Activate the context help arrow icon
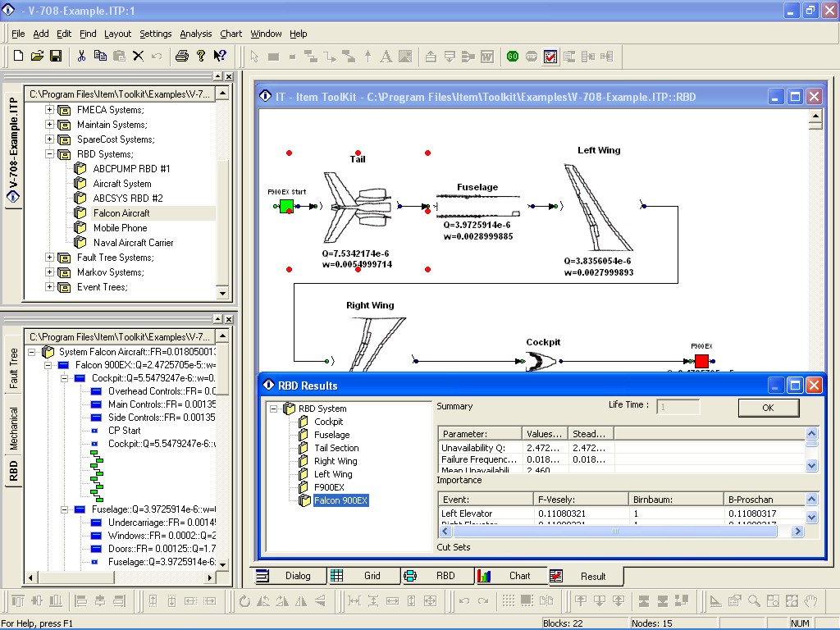 [220, 56]
